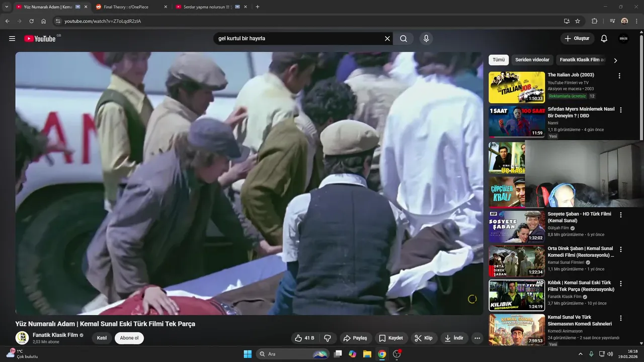644x362 pixels.
Task: Open a new Chrome tab
Action: click(x=258, y=7)
